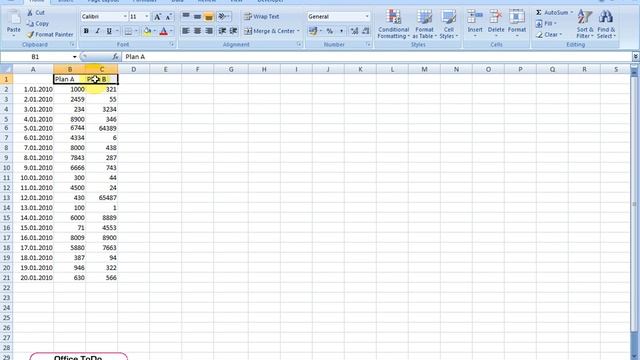Apply yellow fill color

coord(147,31)
